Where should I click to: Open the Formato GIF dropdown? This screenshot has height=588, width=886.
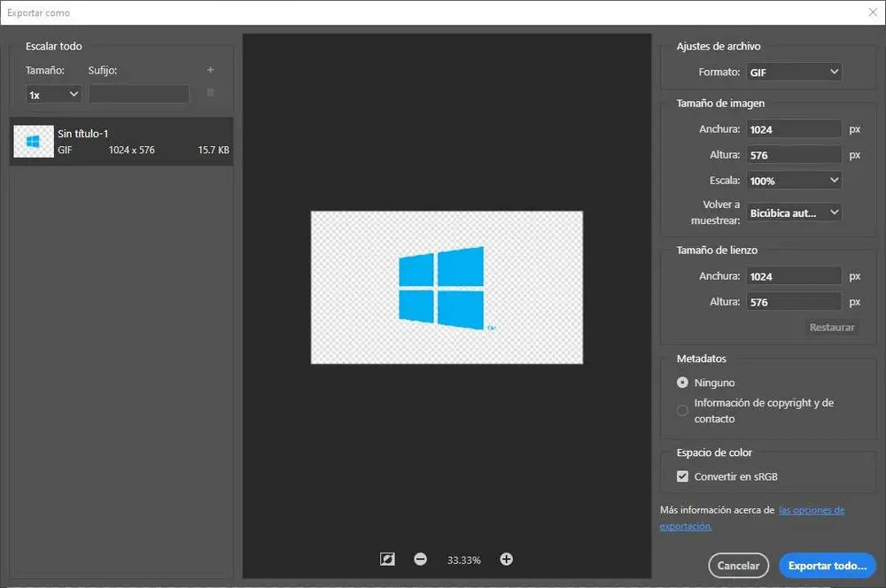[x=794, y=73]
